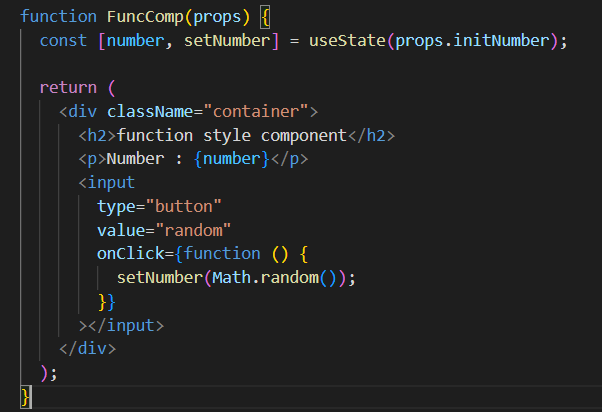The image size is (602, 412).
Task: Click the useState hook call
Action: (347, 40)
